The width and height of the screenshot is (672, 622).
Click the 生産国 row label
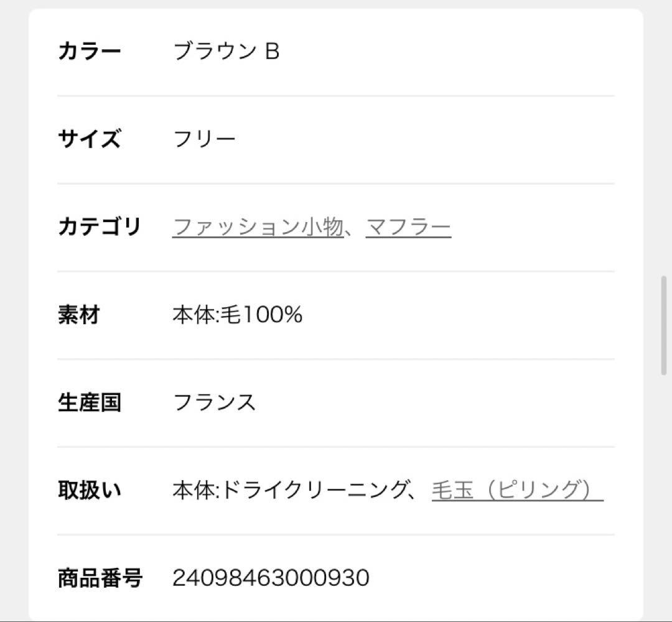(x=89, y=402)
